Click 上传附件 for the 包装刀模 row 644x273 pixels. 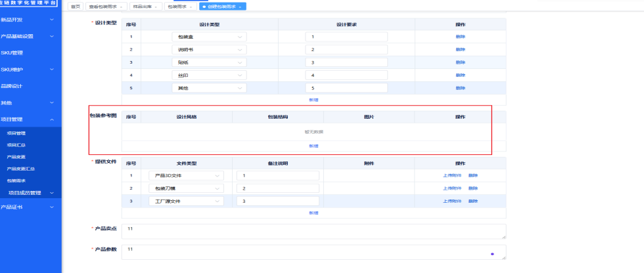[452, 188]
